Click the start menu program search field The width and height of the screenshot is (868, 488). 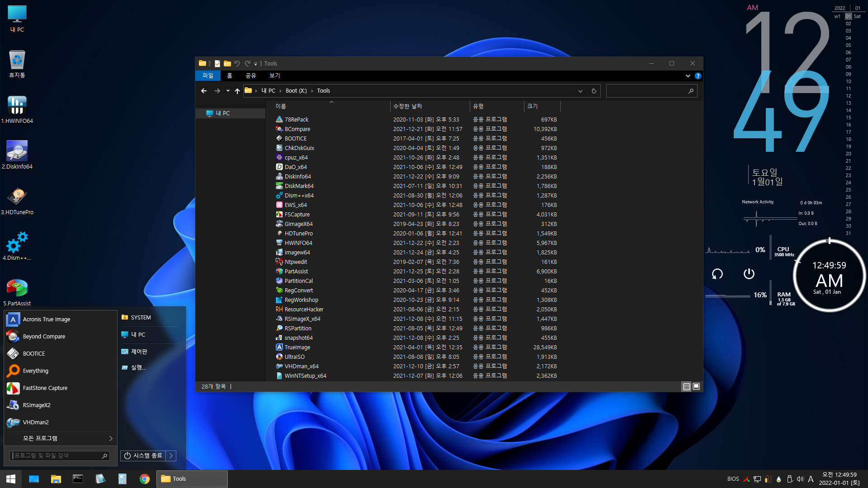[60, 456]
